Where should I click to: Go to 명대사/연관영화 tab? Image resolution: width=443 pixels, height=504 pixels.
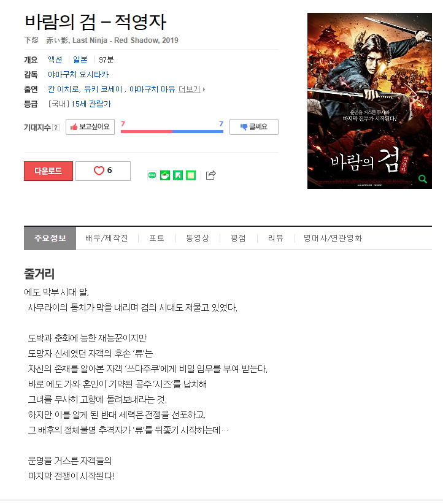pyautogui.click(x=333, y=238)
